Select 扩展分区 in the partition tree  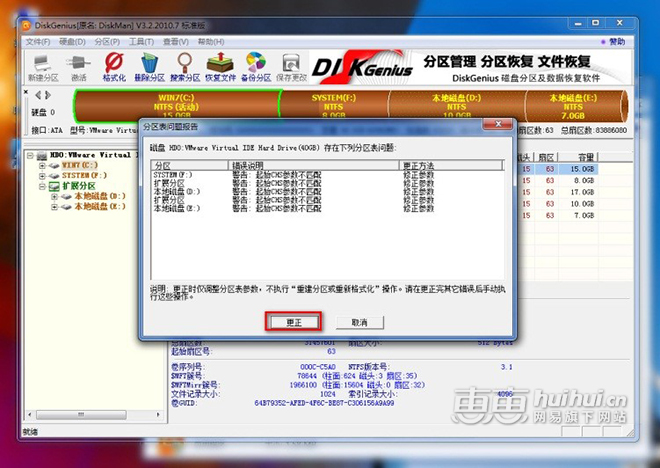click(x=79, y=186)
